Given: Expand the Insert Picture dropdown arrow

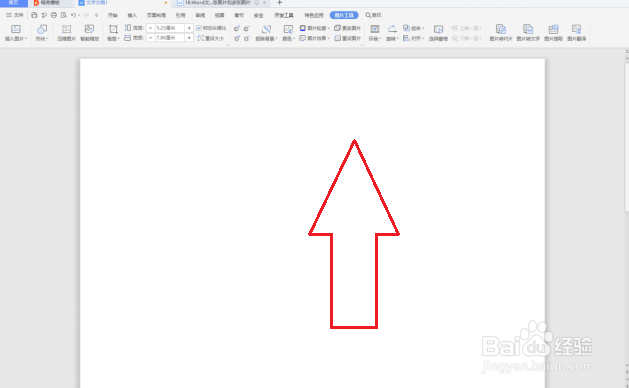Looking at the screenshot, I should (26, 39).
